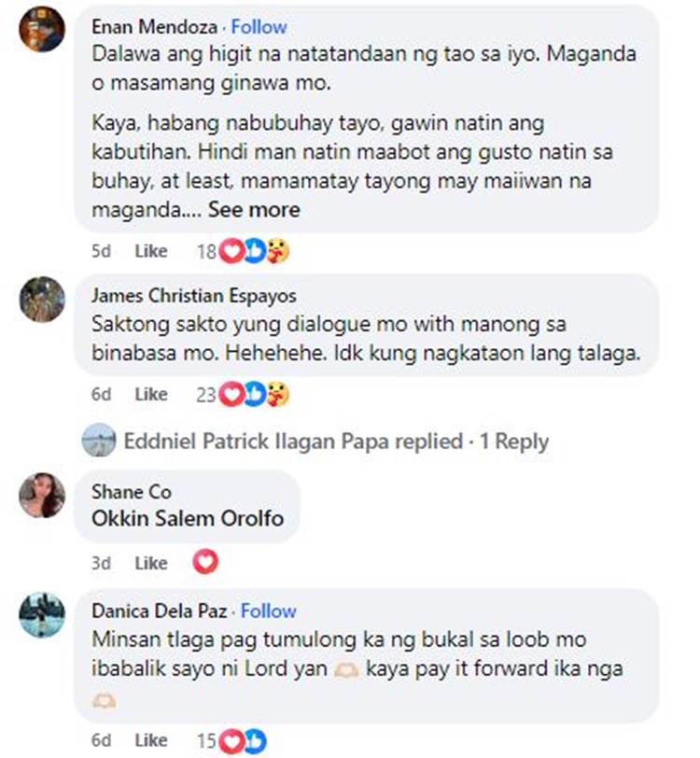The height and width of the screenshot is (758, 700).
Task: View heart reactions on Enan Mendoza's comment
Action: point(231,251)
